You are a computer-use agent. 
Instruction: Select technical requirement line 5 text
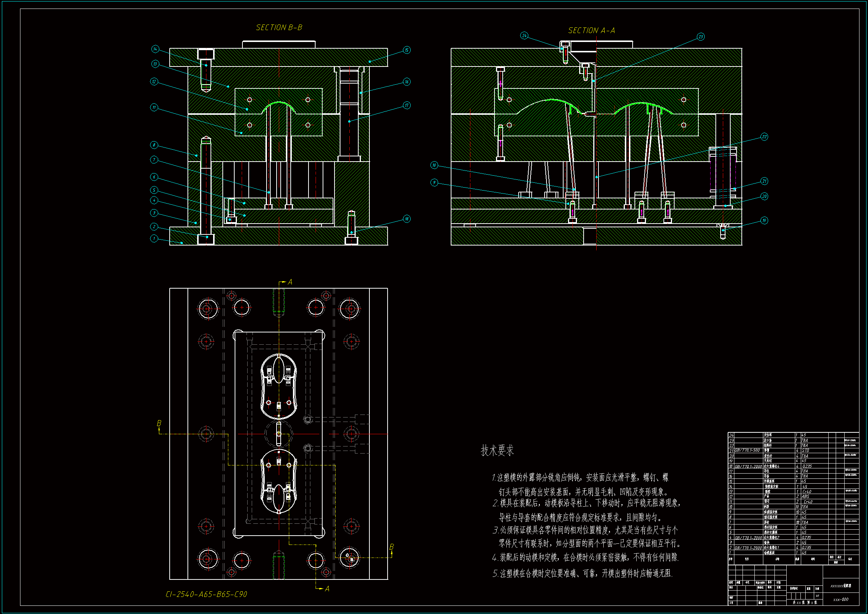click(x=582, y=574)
